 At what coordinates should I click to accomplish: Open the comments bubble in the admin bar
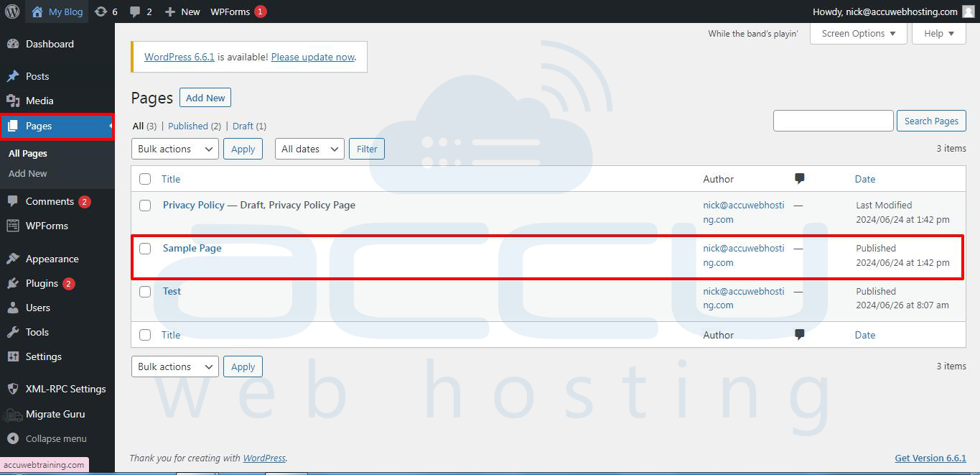135,12
